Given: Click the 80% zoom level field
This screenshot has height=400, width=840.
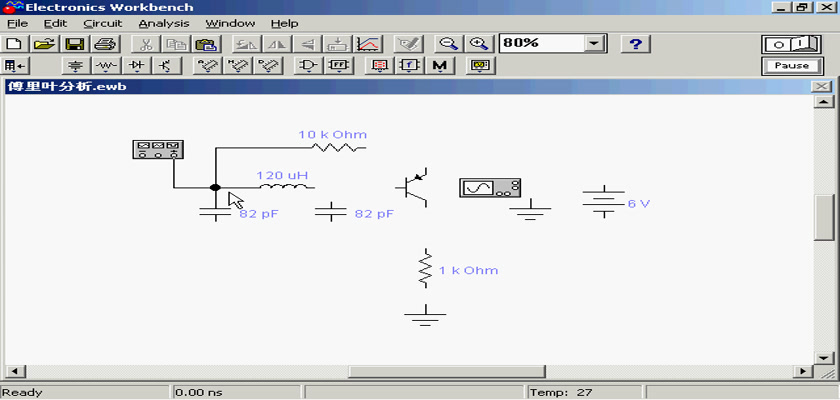Looking at the screenshot, I should point(541,43).
